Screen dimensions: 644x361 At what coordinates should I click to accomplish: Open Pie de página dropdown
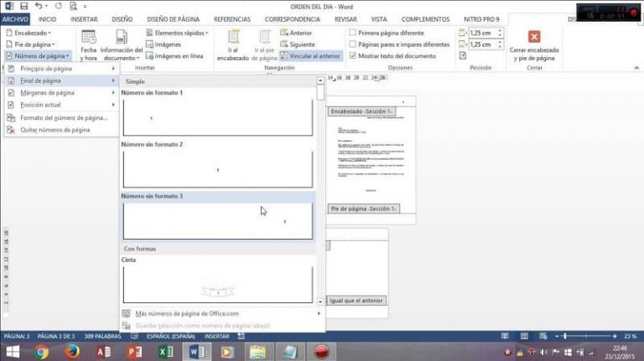(x=30, y=44)
